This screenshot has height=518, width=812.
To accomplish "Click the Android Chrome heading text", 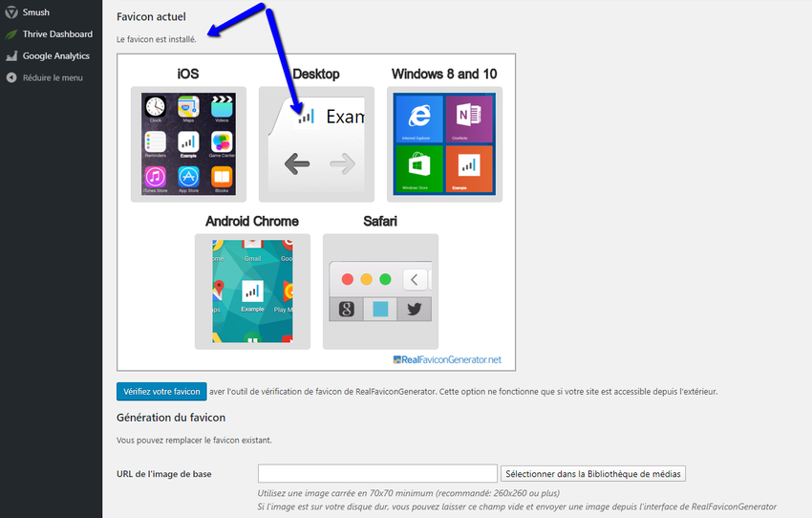I will (252, 221).
